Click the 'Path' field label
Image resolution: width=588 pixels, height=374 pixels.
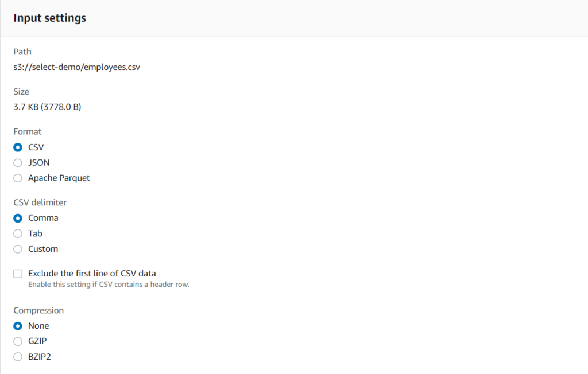[22, 52]
